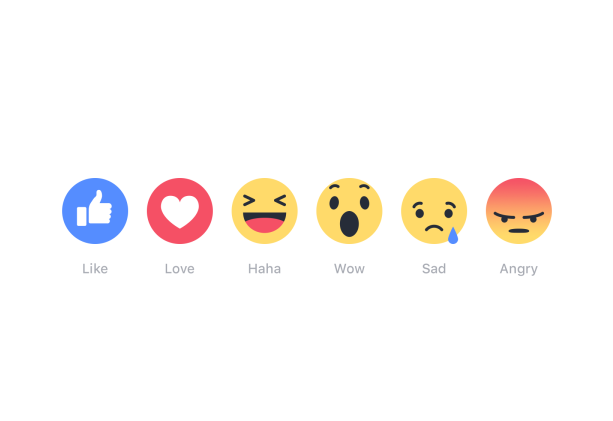Pick the laughing Haha reaction face
This screenshot has height=421, width=613.
coord(265,211)
